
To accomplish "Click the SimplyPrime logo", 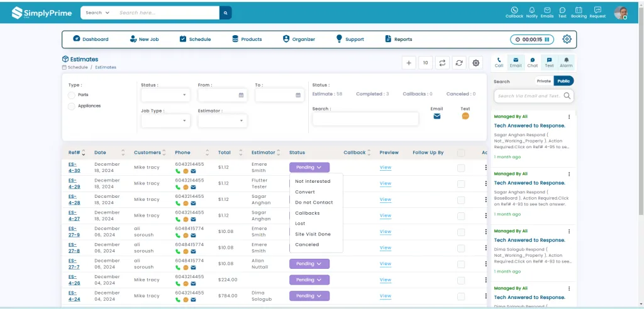I will (42, 13).
